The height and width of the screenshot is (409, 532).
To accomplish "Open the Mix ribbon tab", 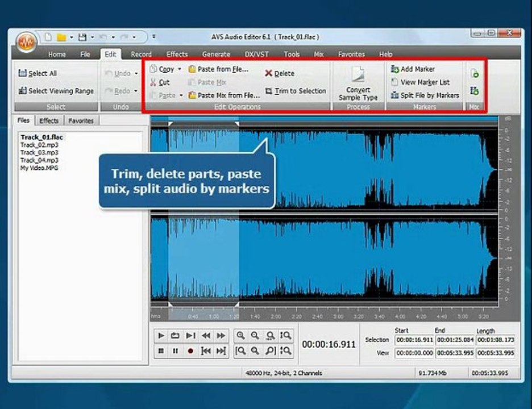I will coord(319,55).
